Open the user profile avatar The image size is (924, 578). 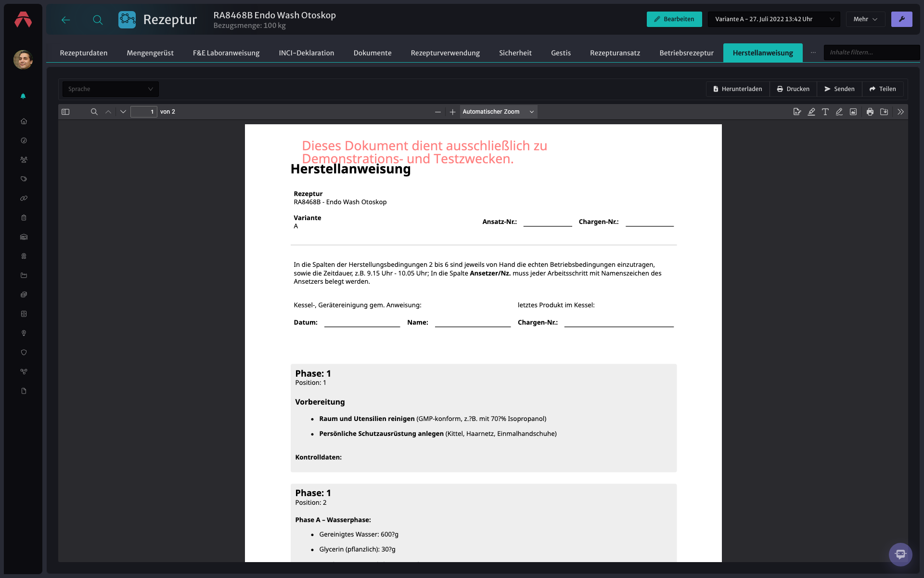(23, 60)
